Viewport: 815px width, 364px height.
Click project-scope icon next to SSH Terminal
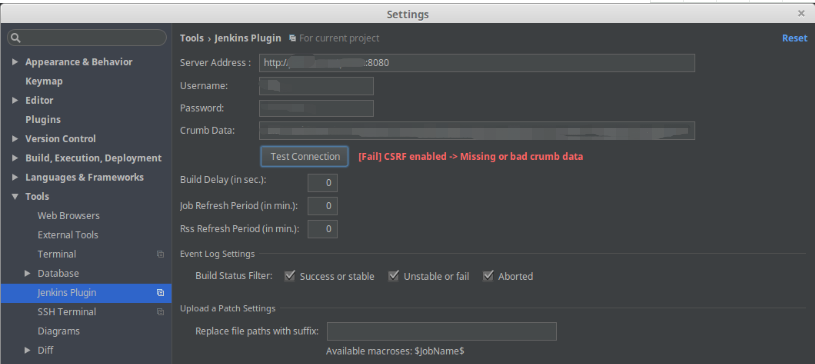(x=161, y=312)
